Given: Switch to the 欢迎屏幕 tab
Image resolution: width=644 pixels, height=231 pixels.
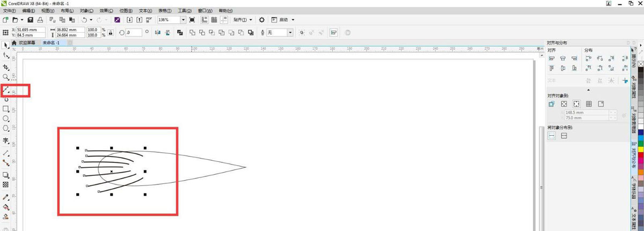Looking at the screenshot, I should point(26,42).
